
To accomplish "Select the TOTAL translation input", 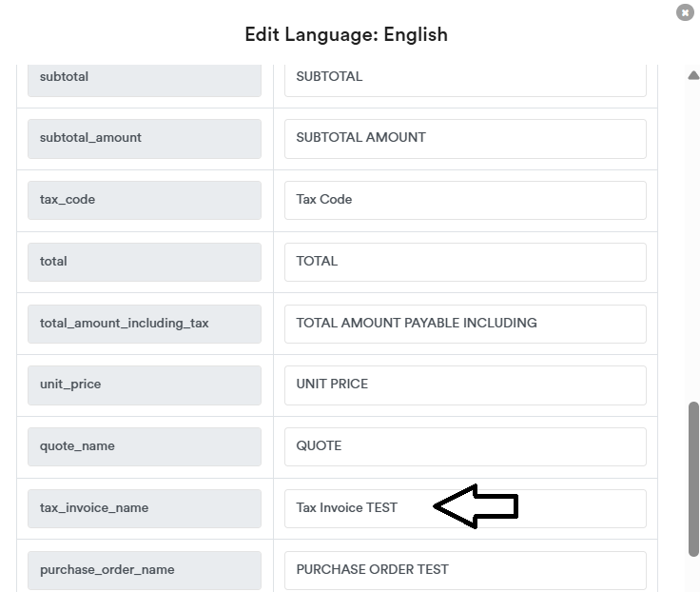I will (464, 262).
